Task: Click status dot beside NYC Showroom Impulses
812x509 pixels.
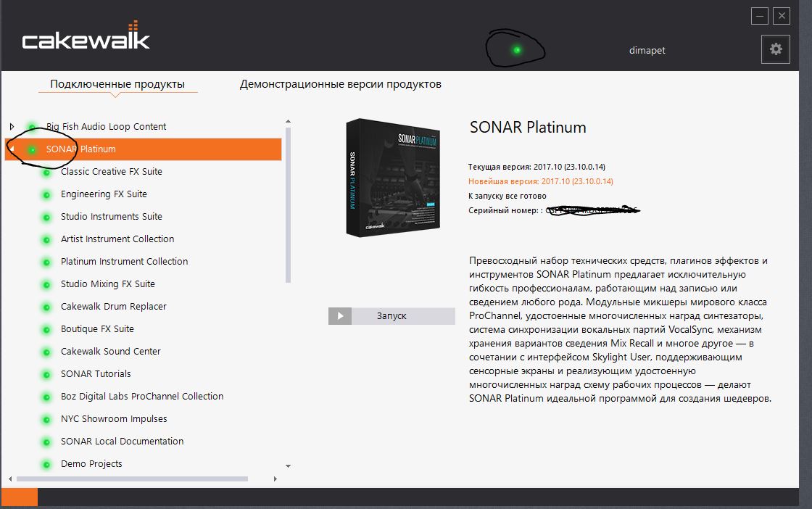Action: [x=46, y=420]
